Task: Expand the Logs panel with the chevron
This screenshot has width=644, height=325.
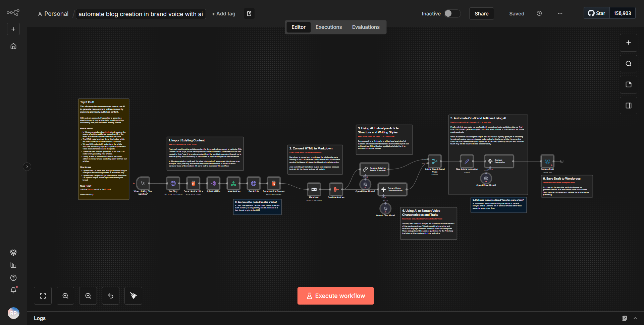Action: pyautogui.click(x=635, y=318)
